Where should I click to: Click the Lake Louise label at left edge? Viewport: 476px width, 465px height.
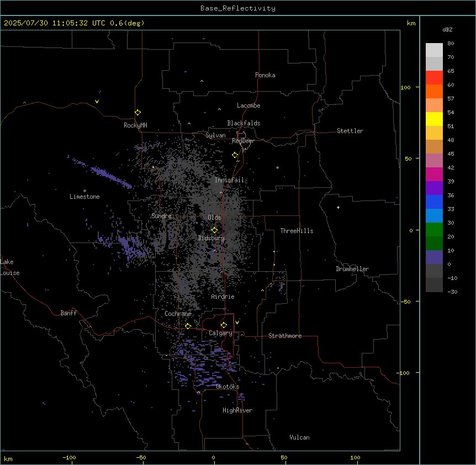10,267
